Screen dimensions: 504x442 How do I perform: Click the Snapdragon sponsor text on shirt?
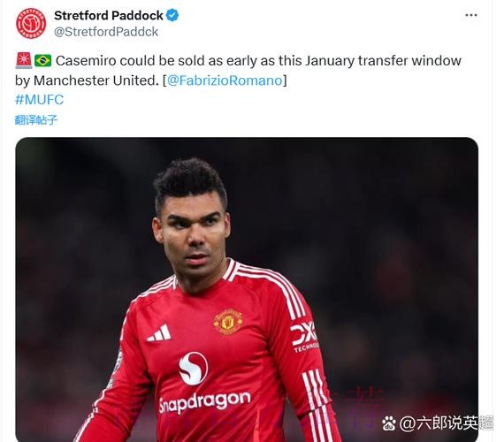(x=205, y=401)
